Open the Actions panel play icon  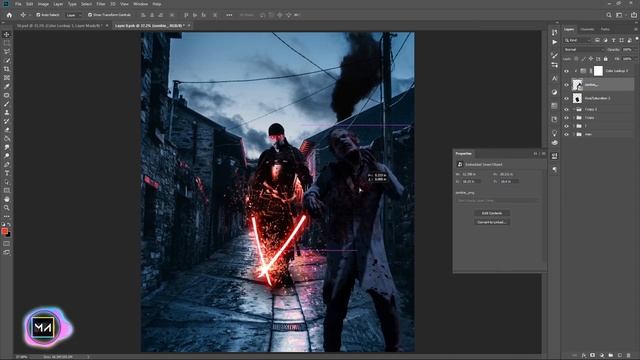[x=554, y=42]
